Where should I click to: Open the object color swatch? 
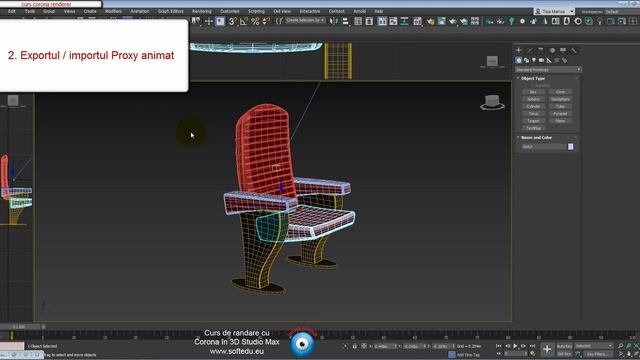coord(571,147)
